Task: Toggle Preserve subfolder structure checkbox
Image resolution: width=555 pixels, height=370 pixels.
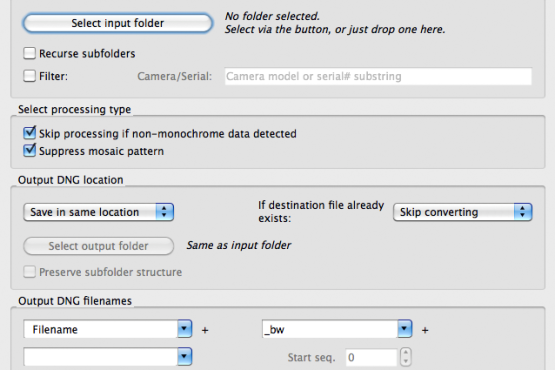Action: click(29, 272)
